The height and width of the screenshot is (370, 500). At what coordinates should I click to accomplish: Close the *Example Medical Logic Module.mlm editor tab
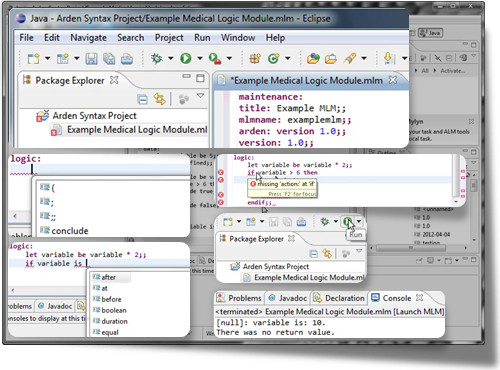click(x=393, y=80)
